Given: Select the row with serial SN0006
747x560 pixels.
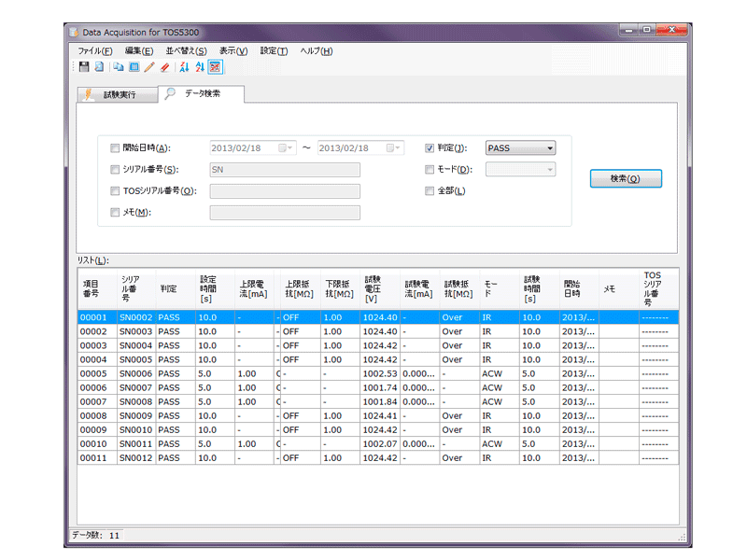Looking at the screenshot, I should click(378, 374).
